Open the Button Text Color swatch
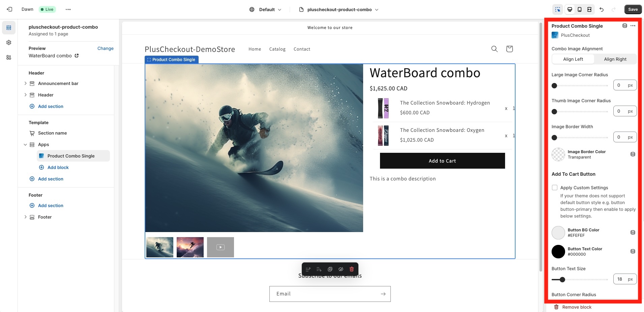This screenshot has width=644, height=312. point(558,252)
